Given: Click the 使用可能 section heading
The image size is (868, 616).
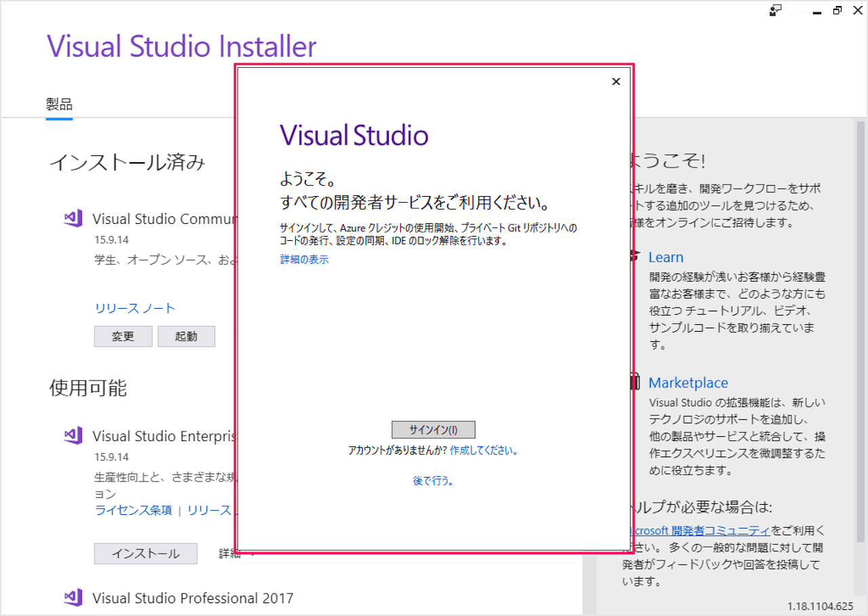Looking at the screenshot, I should (88, 388).
